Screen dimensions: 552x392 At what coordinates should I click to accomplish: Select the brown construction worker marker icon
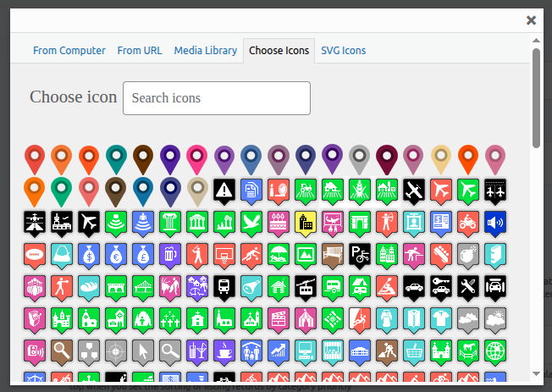click(387, 353)
